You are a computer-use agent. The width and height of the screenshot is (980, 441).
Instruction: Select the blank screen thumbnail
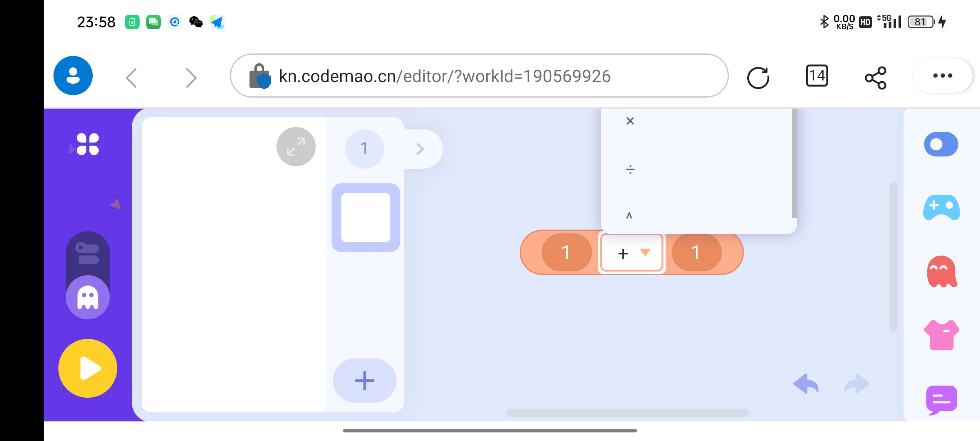pyautogui.click(x=366, y=218)
